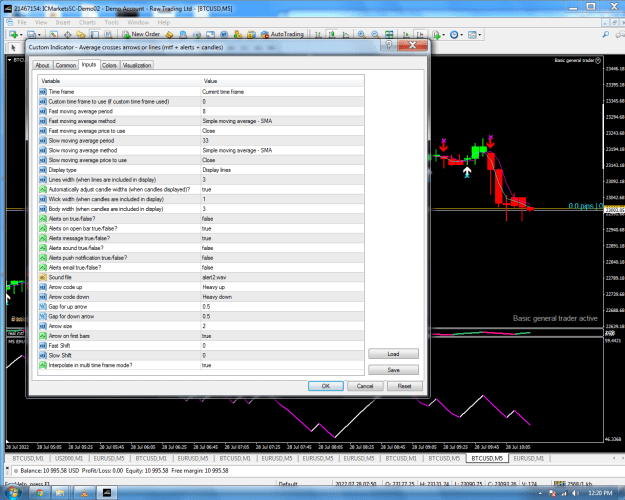The image size is (625, 500).
Task: Toggle 'Alerts message true/false?' value true
Action: tap(282, 238)
